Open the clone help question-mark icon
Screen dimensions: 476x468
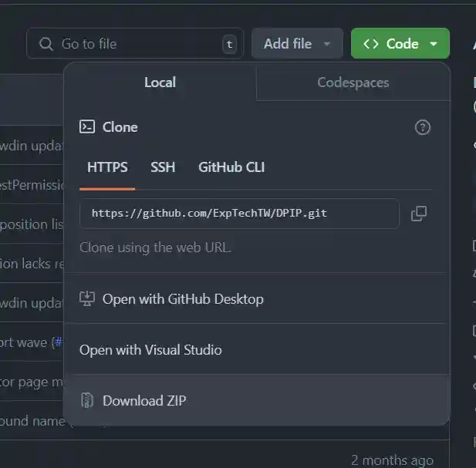(422, 127)
